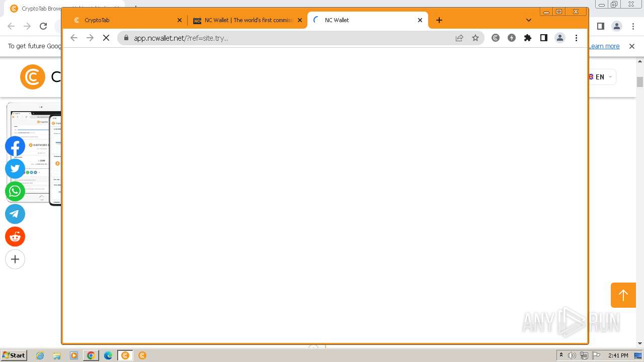Go forward in front browser window
Image resolution: width=644 pixels, height=362 pixels.
pos(90,38)
